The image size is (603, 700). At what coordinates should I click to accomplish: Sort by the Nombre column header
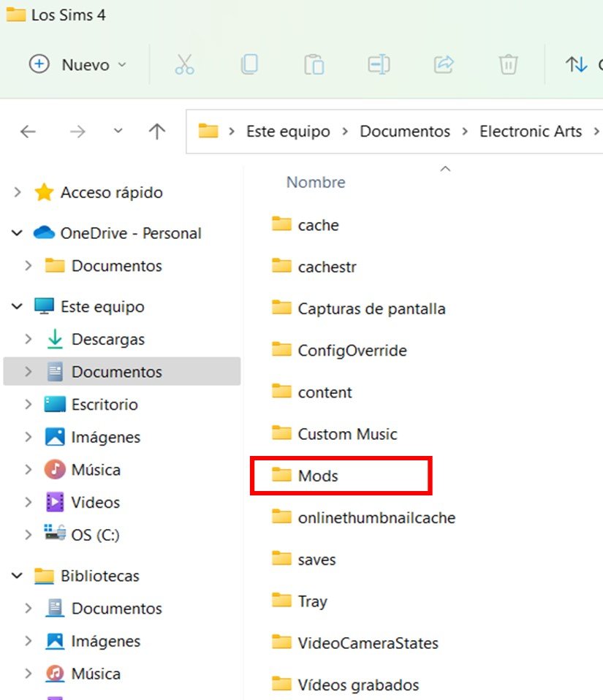tap(316, 182)
